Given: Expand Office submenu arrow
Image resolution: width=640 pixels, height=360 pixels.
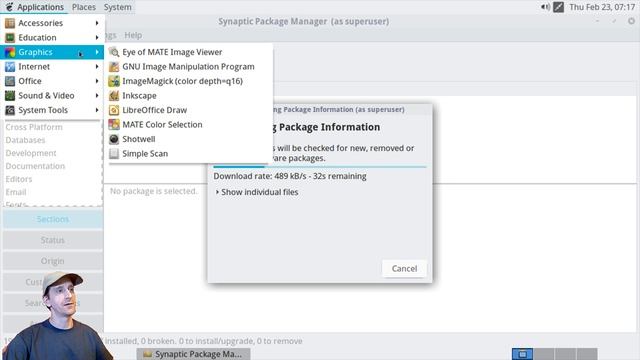Looking at the screenshot, I should pos(97,81).
